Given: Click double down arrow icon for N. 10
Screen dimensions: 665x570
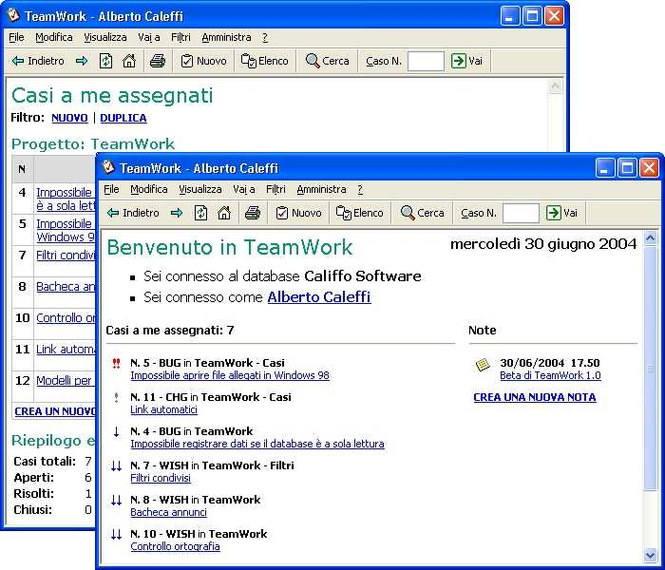Looking at the screenshot, I should 116,534.
